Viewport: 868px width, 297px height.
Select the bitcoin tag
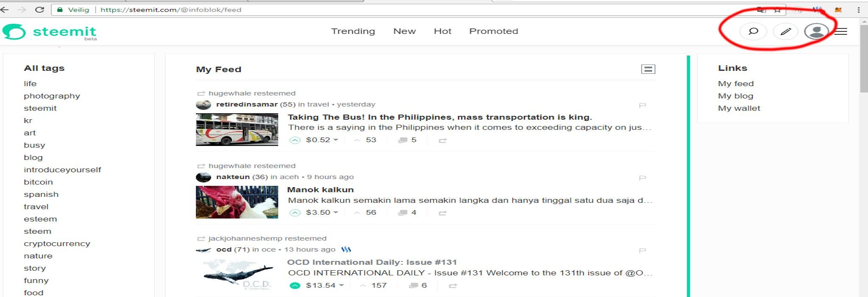38,182
